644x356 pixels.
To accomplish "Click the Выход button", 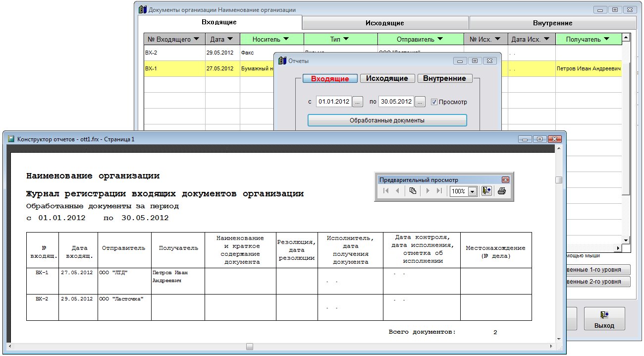I will [604, 319].
